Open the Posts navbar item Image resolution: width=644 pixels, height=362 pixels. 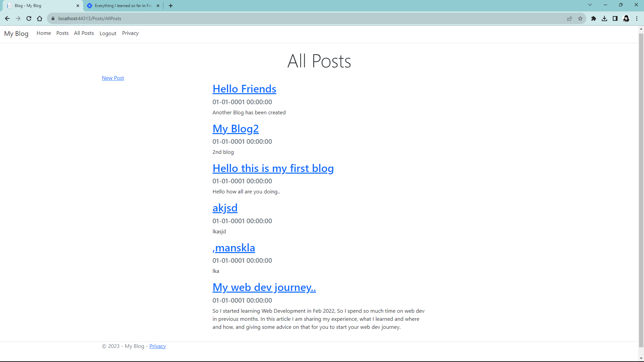62,33
